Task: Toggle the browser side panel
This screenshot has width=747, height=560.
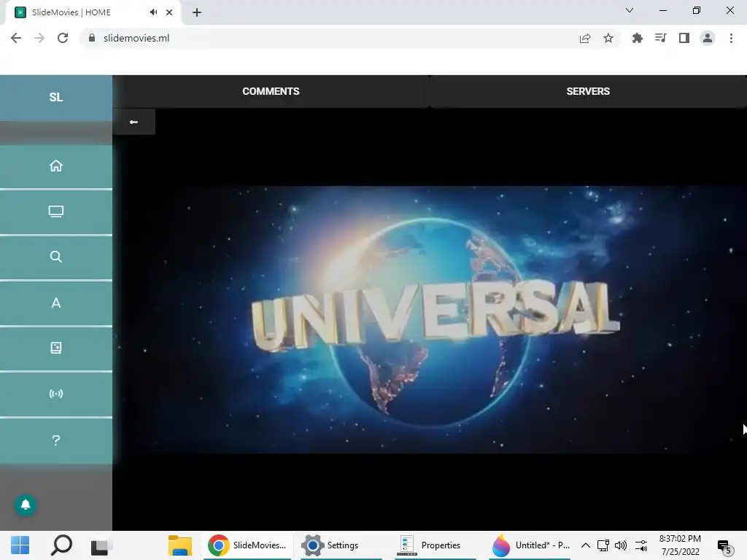Action: [684, 38]
